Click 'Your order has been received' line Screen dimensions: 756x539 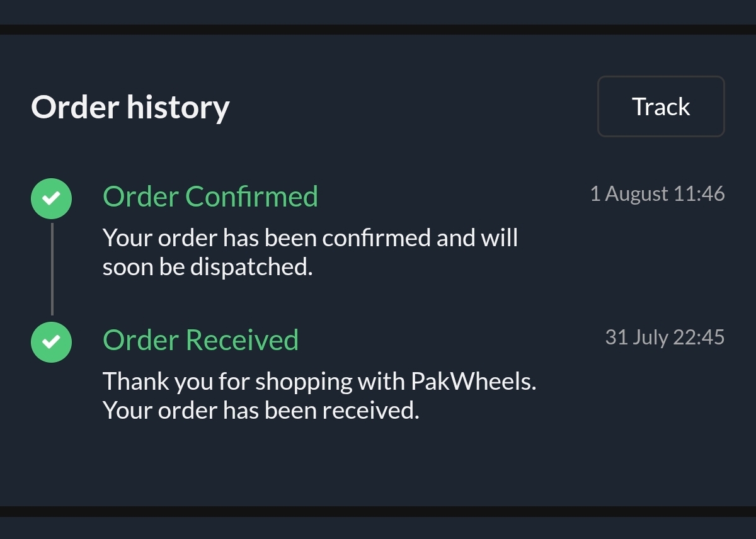(x=261, y=411)
